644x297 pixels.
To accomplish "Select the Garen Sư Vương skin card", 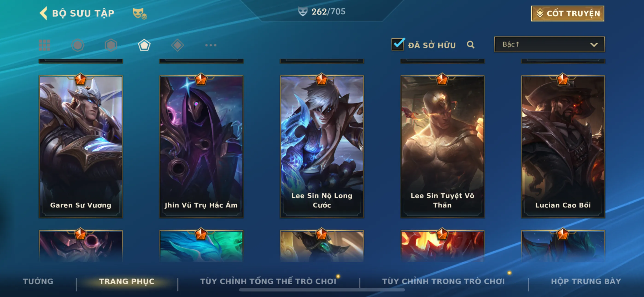I will point(81,147).
